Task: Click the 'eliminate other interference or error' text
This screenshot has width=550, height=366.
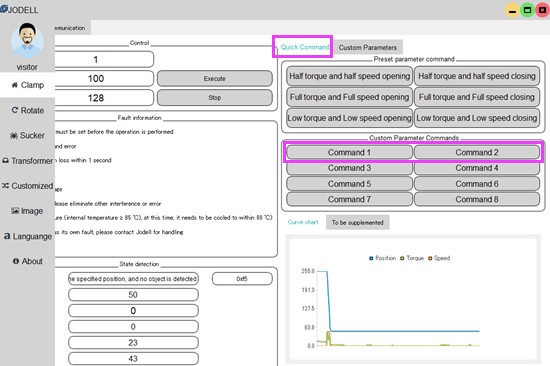Action: pyautogui.click(x=108, y=204)
